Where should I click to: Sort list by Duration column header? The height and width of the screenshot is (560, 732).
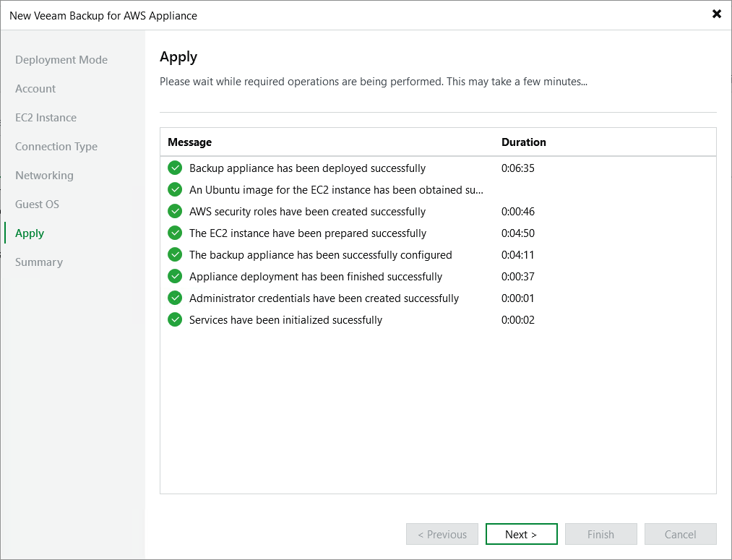pos(524,142)
